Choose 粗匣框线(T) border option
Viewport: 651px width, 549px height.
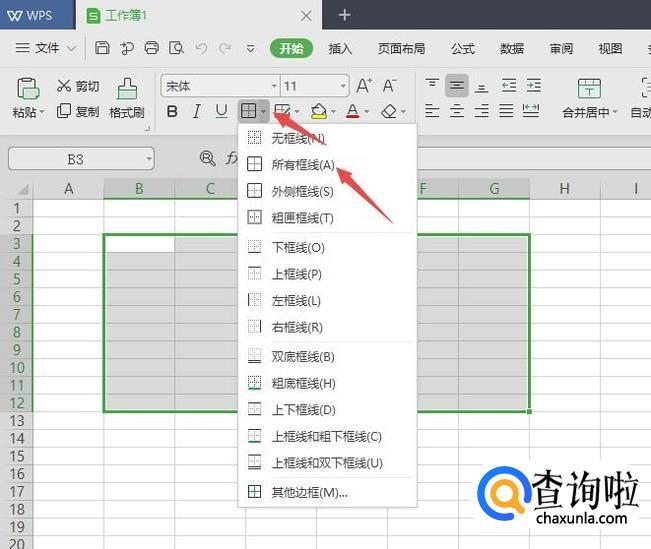[328, 218]
